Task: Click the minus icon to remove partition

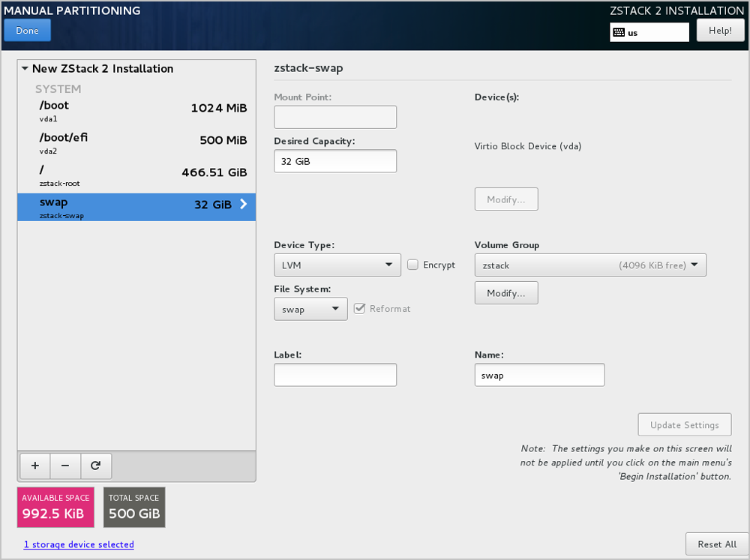Action: (x=65, y=466)
